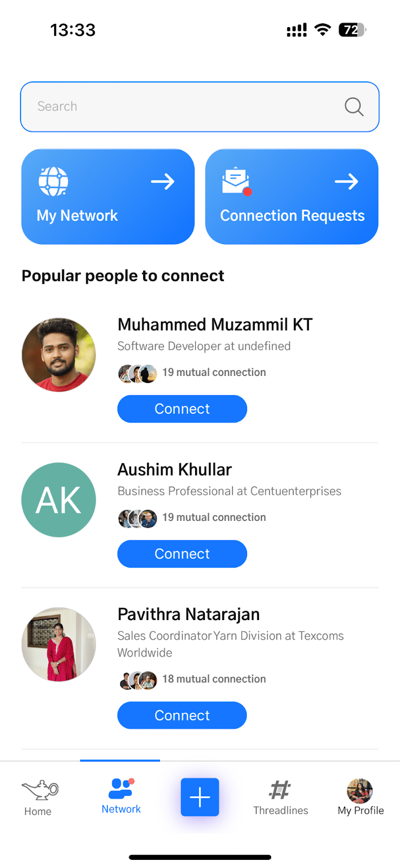Connect with Aushim Khullar
400x868 pixels.
(x=182, y=553)
